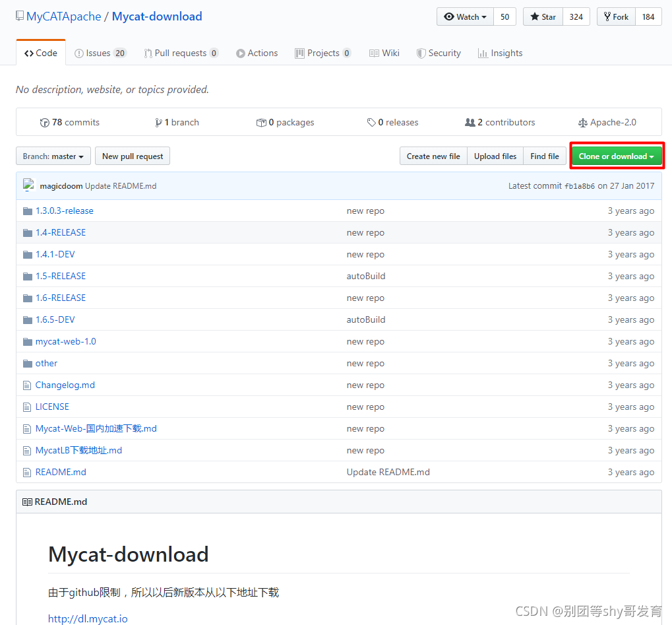This screenshot has width=672, height=625.
Task: Click the folder icon for 1.6-RELEASE
Action: [27, 298]
